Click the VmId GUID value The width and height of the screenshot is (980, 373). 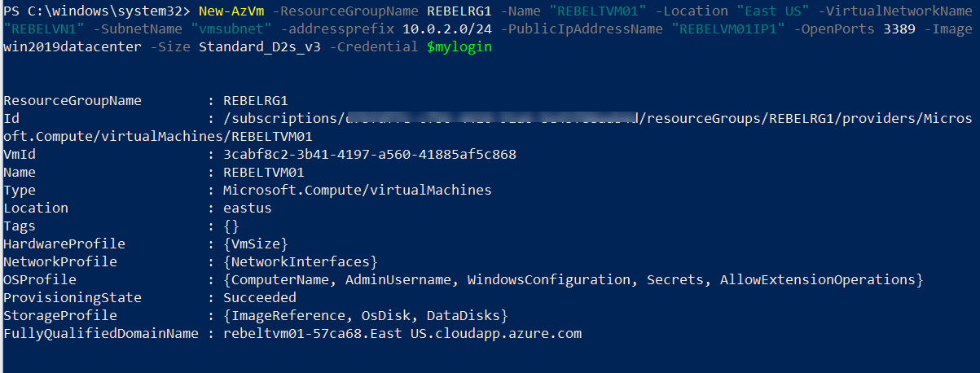(x=370, y=154)
